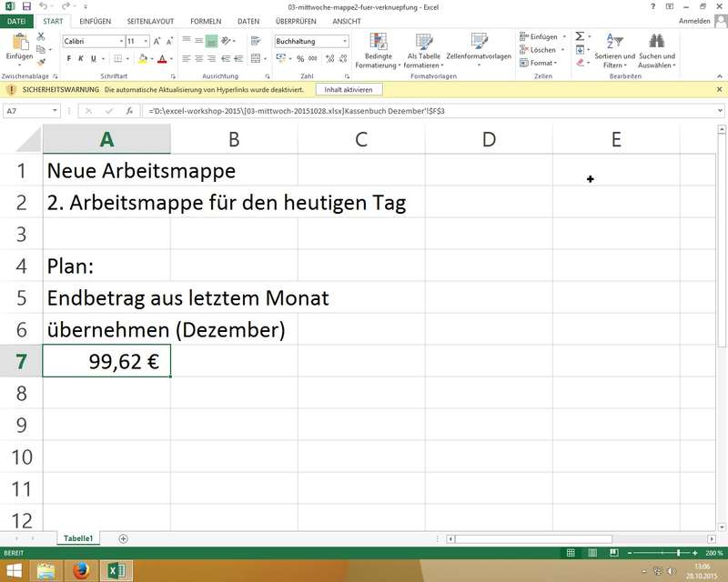Screen dimensions: 728x582
Task: Click the Einfügen paste icon
Action: 19,45
